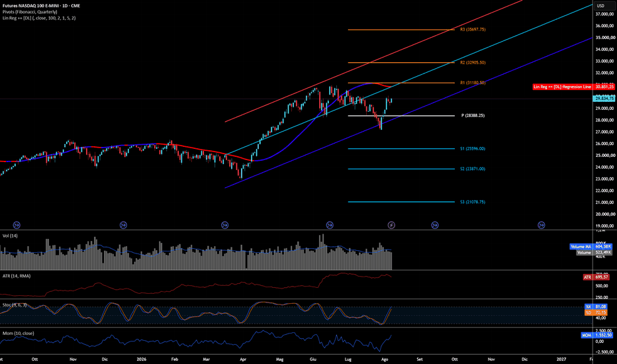Click the current price label 29.834,75
The height and width of the screenshot is (364, 617).
tap(604, 99)
